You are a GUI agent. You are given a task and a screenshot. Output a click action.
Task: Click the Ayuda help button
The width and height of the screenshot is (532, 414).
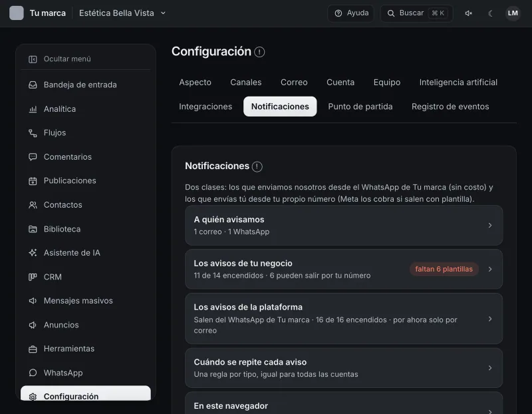[x=351, y=13]
